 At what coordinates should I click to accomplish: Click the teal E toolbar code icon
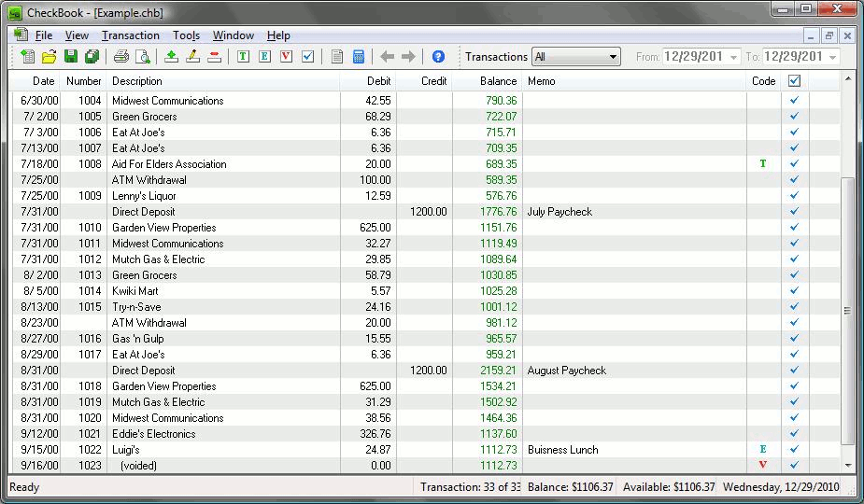pyautogui.click(x=264, y=56)
